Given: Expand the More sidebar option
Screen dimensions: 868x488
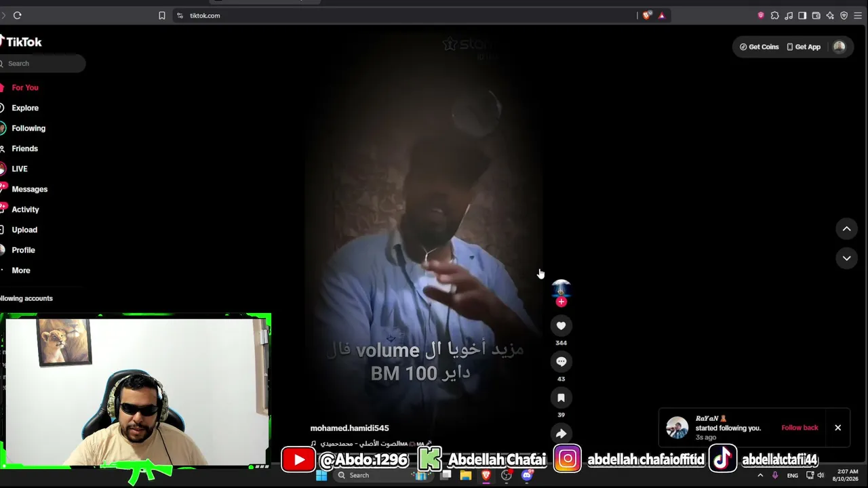Looking at the screenshot, I should [x=20, y=270].
